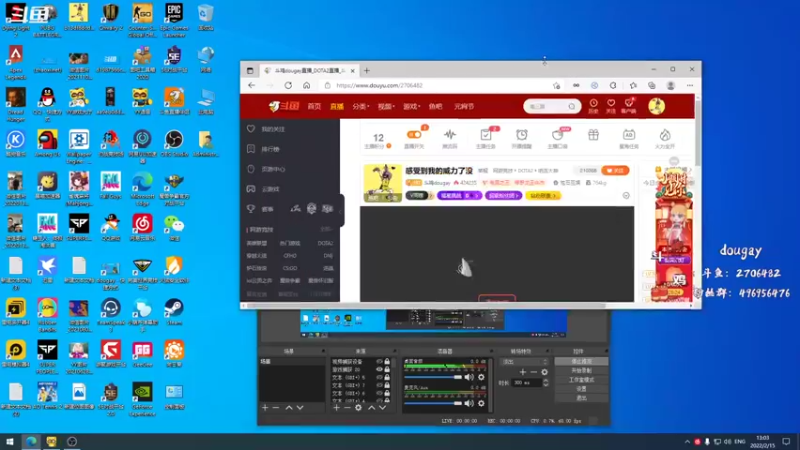Open the Dread Hunger desktop shortcut
Image resolution: width=800 pixels, height=450 pixels.
coord(15,102)
